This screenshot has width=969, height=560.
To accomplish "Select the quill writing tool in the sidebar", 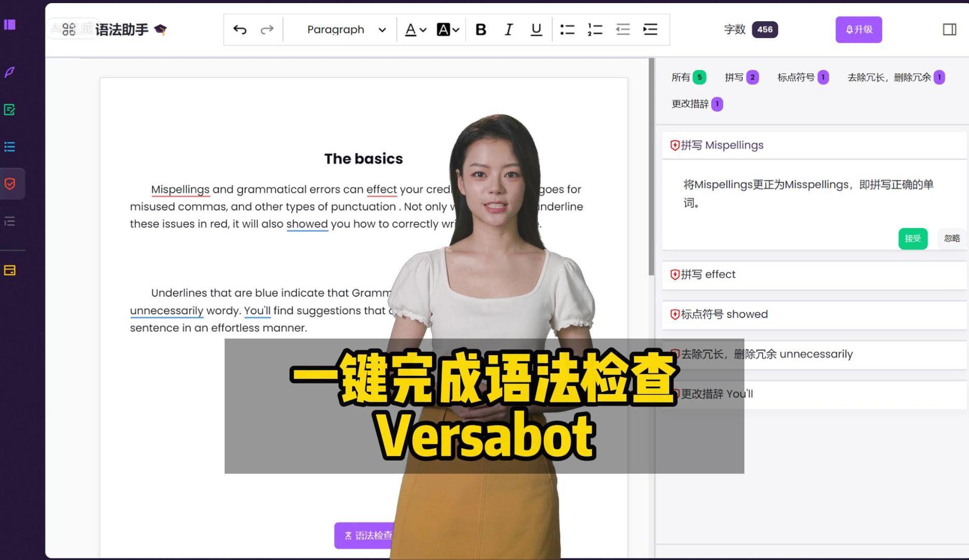I will pos(10,72).
